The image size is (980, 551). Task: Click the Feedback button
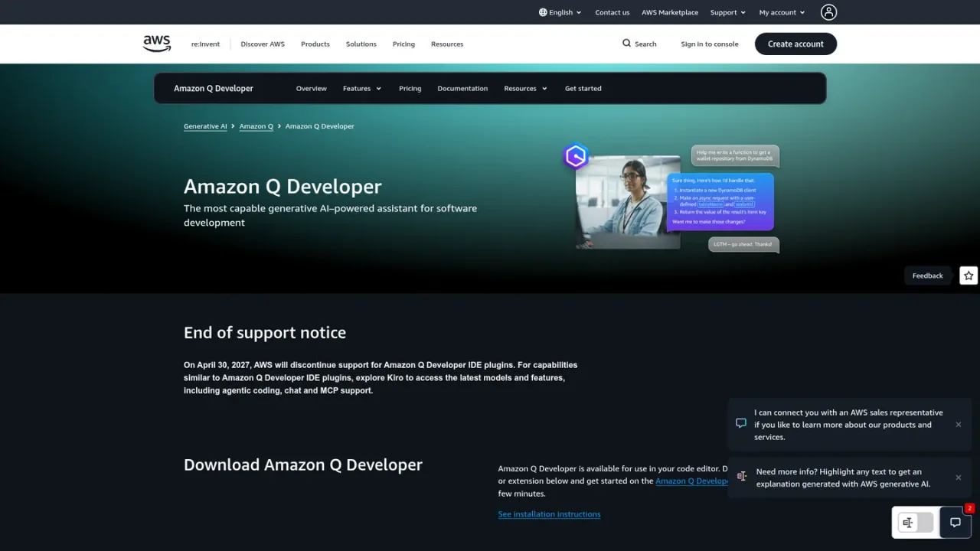click(928, 275)
